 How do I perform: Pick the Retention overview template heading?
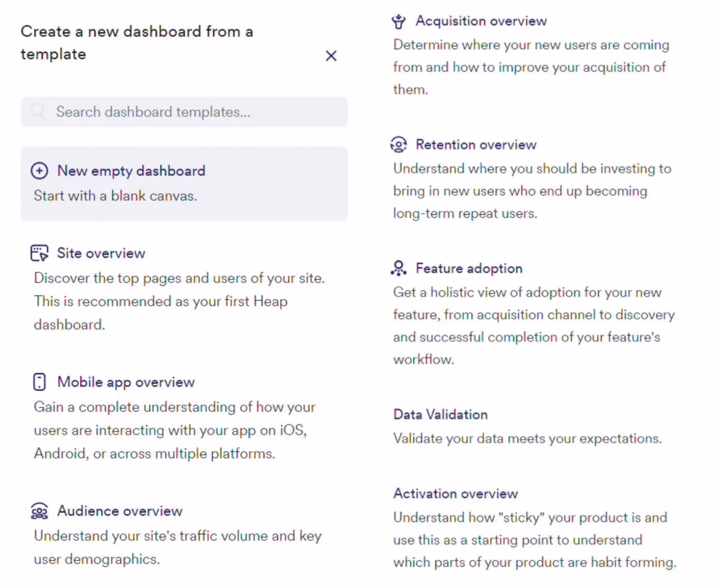point(476,145)
